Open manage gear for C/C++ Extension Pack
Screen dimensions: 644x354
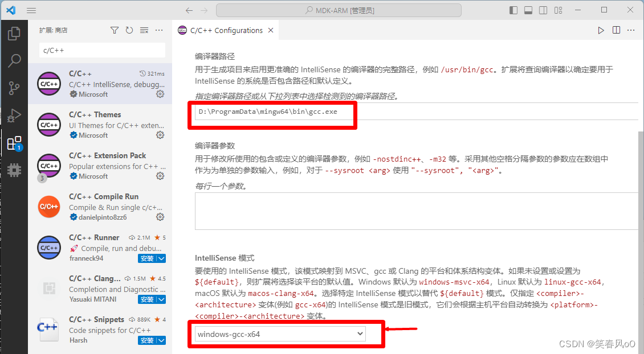coord(160,176)
